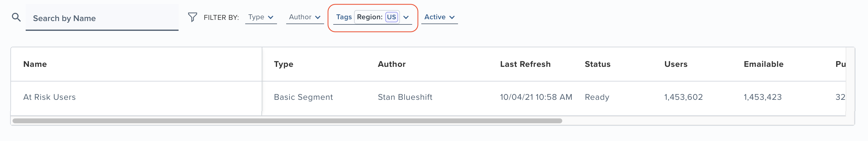Image resolution: width=868 pixels, height=141 pixels.
Task: Open the At Risk Users segment
Action: click(x=49, y=97)
